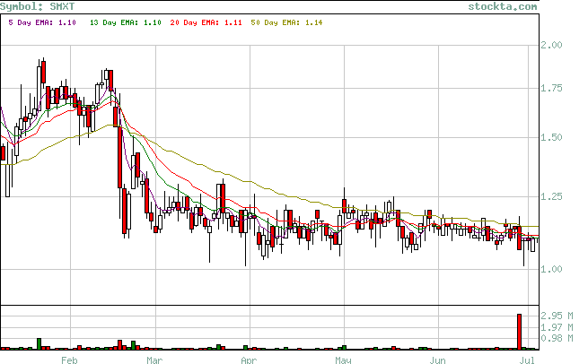Click the 0.98 M volume axis label
The image size is (588, 364).
coord(557,338)
